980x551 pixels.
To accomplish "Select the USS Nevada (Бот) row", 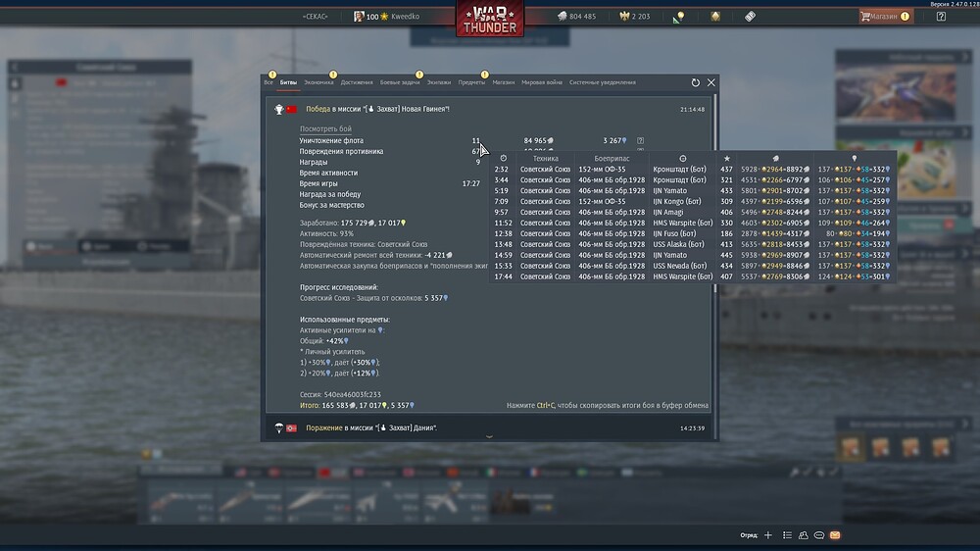I will click(x=693, y=266).
